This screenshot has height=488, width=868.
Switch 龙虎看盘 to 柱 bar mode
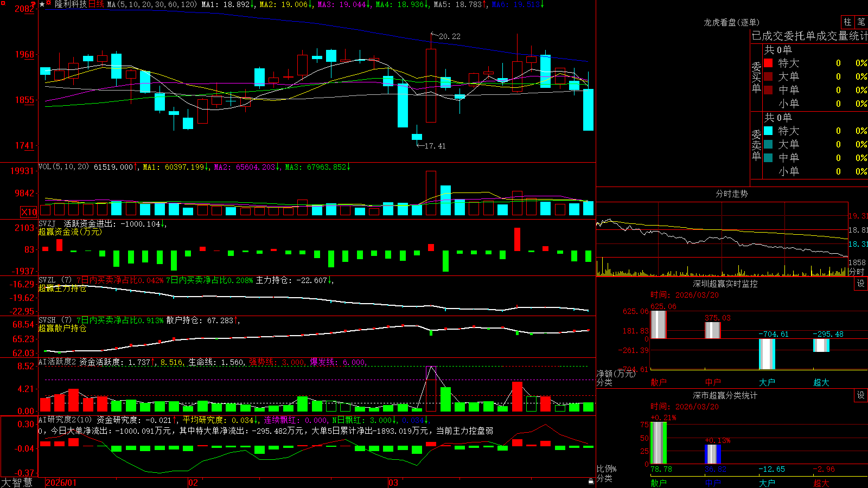click(x=847, y=22)
